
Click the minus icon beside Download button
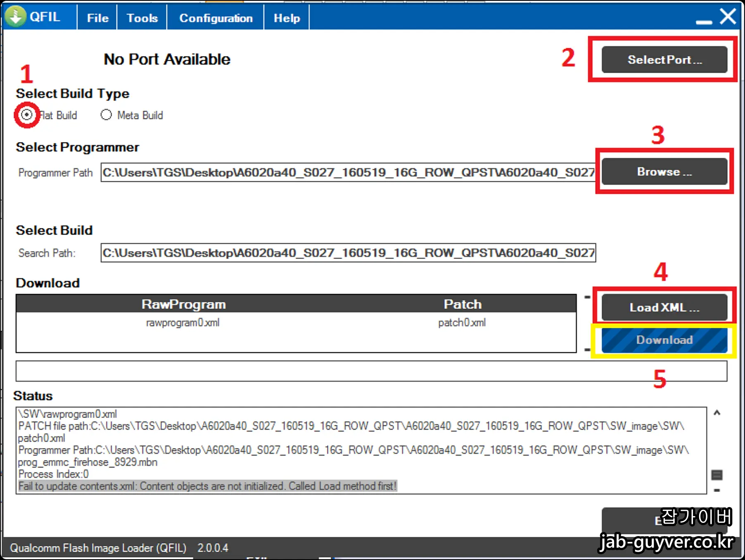click(587, 350)
